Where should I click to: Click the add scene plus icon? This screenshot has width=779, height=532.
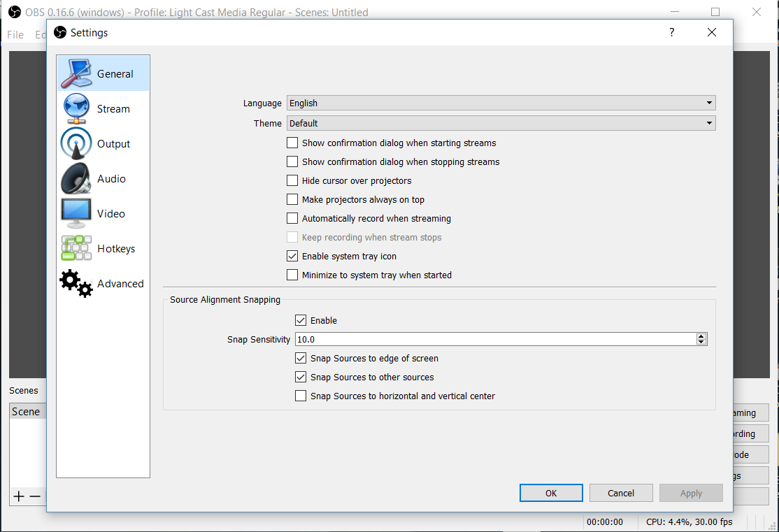[19, 496]
